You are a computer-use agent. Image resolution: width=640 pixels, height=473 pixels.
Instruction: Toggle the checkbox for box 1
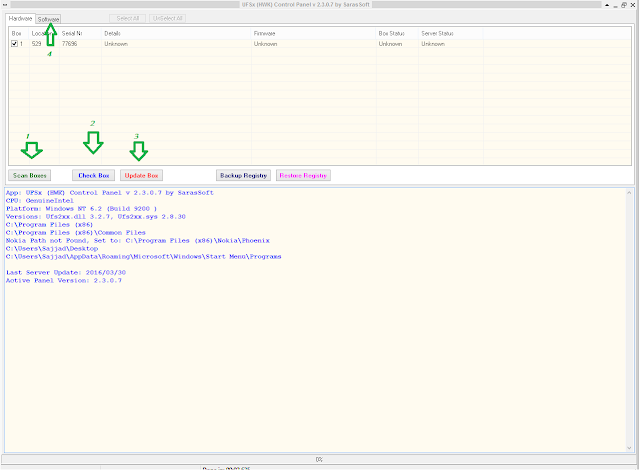(14, 44)
